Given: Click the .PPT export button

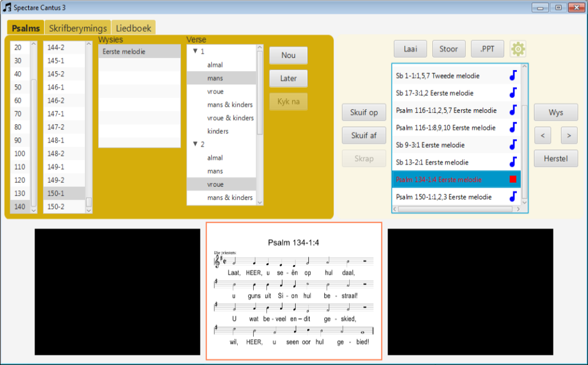Looking at the screenshot, I should tap(487, 49).
